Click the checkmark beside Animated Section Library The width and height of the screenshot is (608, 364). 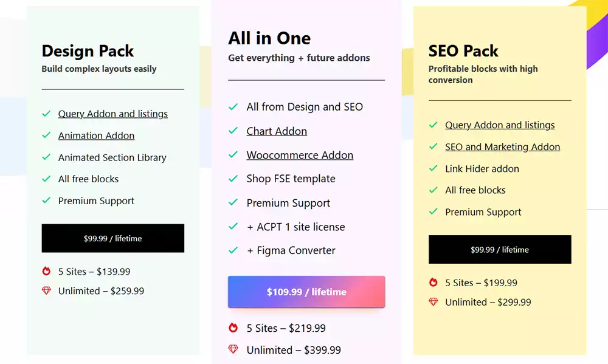(x=46, y=157)
